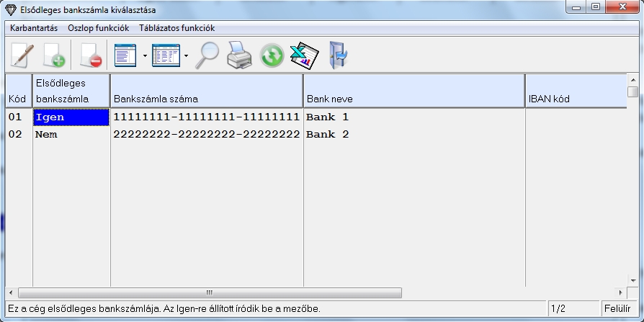The height and width of the screenshot is (322, 644).
Task: Click the edit record pencil icon
Action: click(x=22, y=55)
